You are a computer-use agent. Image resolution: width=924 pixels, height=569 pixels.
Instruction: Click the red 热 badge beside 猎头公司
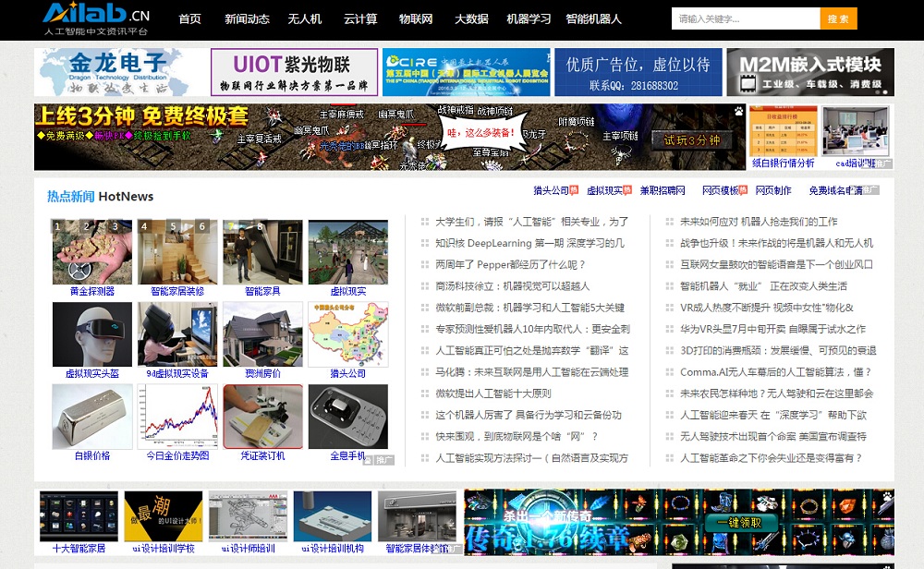pyautogui.click(x=575, y=189)
